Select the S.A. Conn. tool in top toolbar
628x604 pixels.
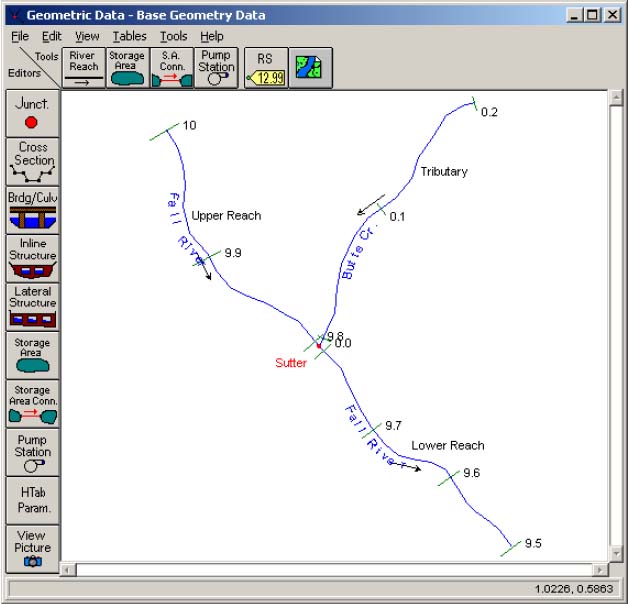[171, 68]
